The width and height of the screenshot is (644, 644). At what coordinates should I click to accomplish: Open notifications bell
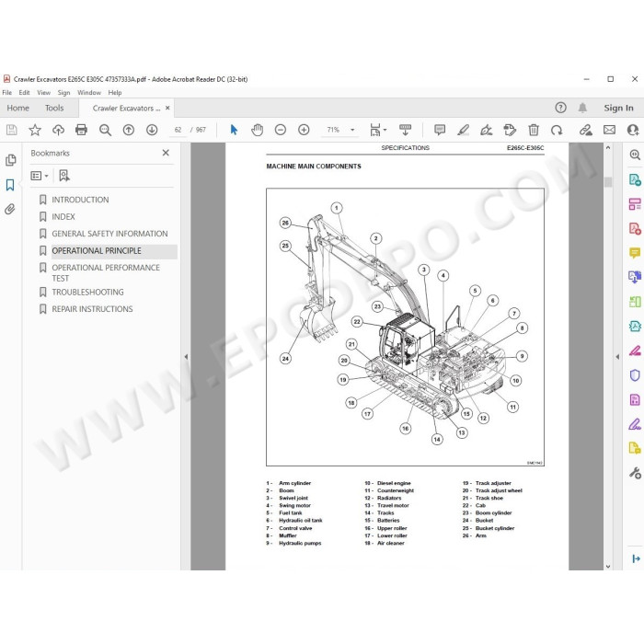coord(582,108)
